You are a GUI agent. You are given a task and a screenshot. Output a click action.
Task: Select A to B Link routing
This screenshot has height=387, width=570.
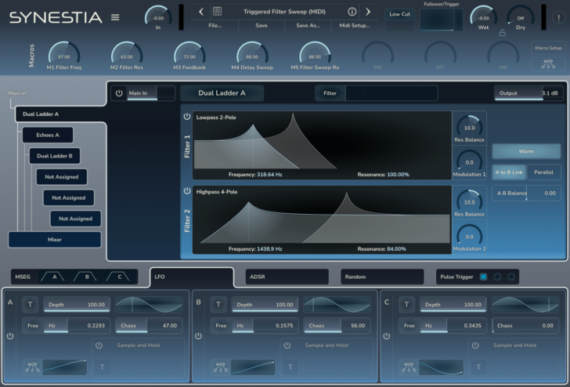509,172
